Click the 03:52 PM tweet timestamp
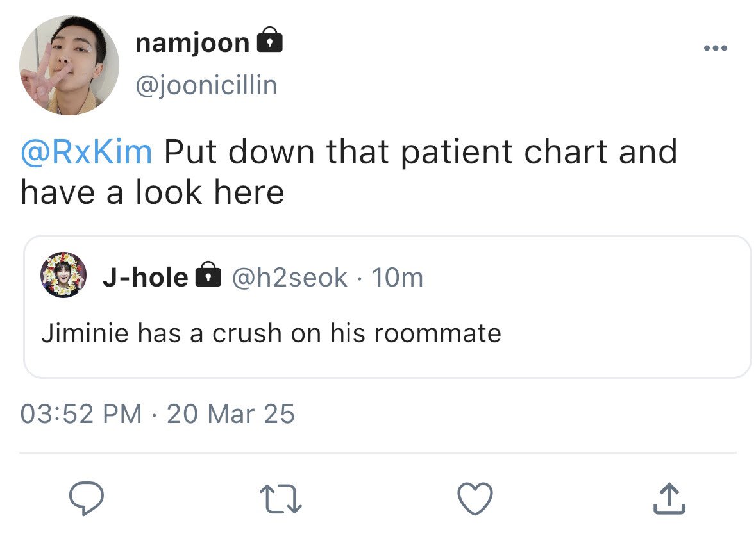 pos(81,414)
